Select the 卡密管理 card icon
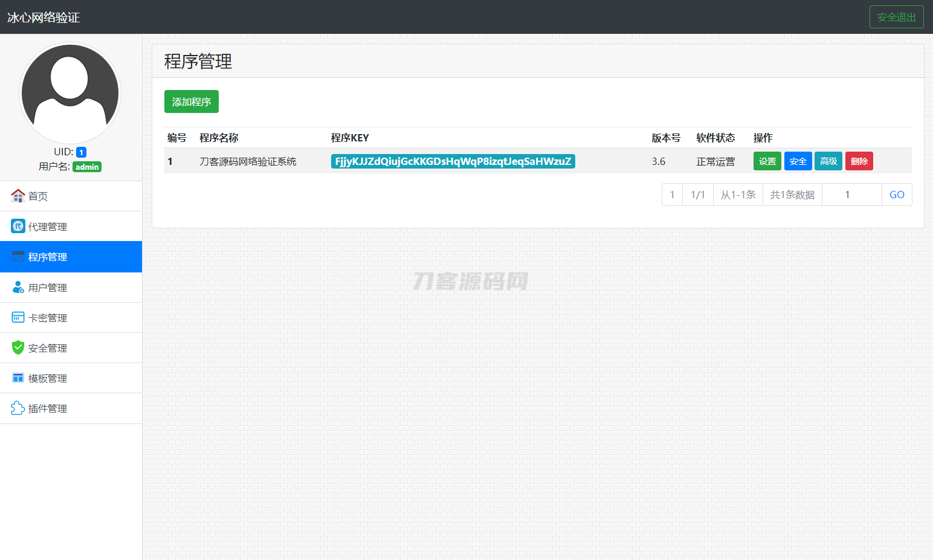The image size is (933, 560). pos(18,317)
